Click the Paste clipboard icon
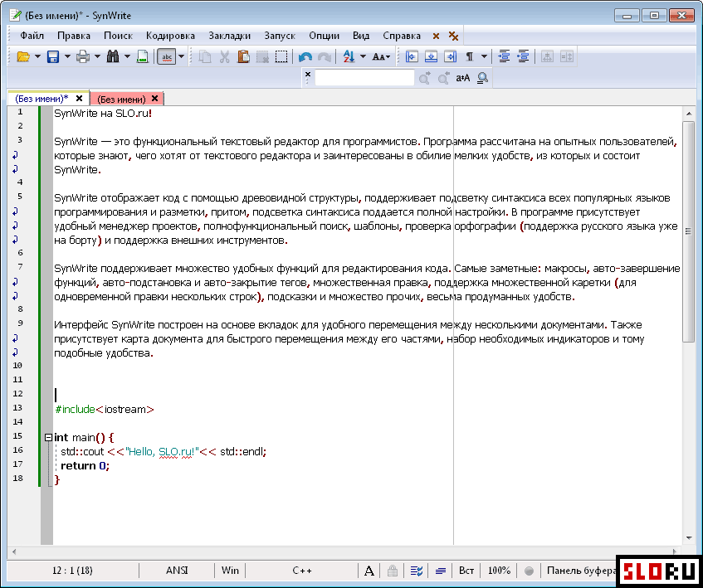The height and width of the screenshot is (588, 703). 243,57
